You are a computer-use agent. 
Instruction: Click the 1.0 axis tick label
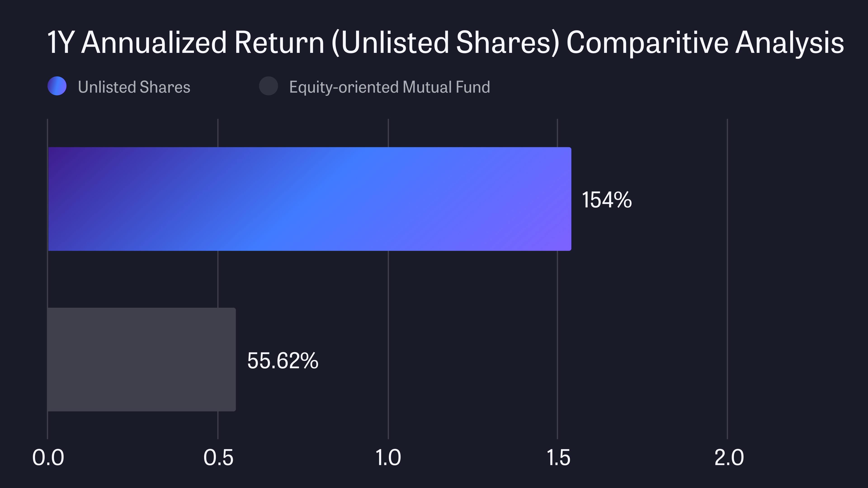click(388, 457)
